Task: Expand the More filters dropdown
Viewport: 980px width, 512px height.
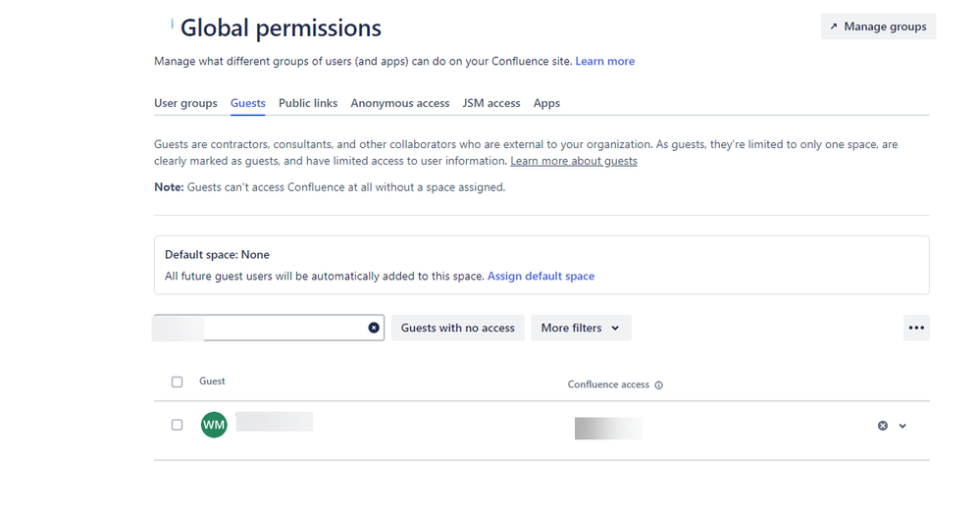Action: (x=581, y=328)
